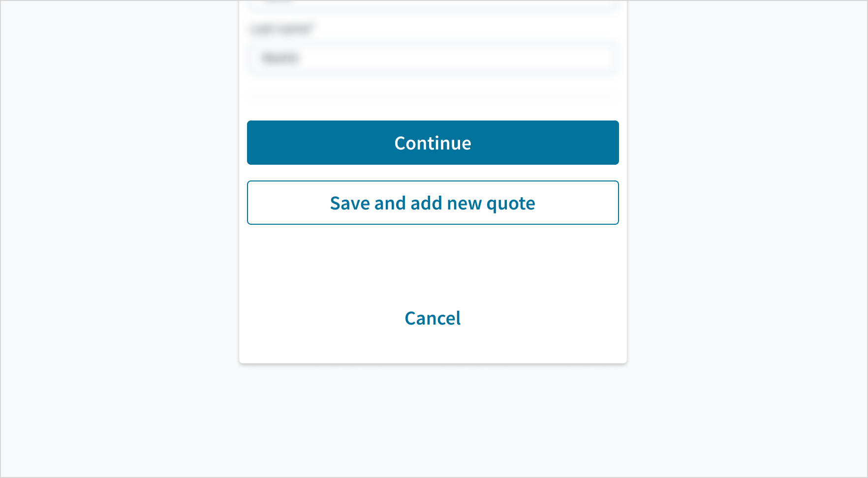Screen dimensions: 868x478
Task: Select the outlined Save and add new quote button
Action: pyautogui.click(x=433, y=203)
